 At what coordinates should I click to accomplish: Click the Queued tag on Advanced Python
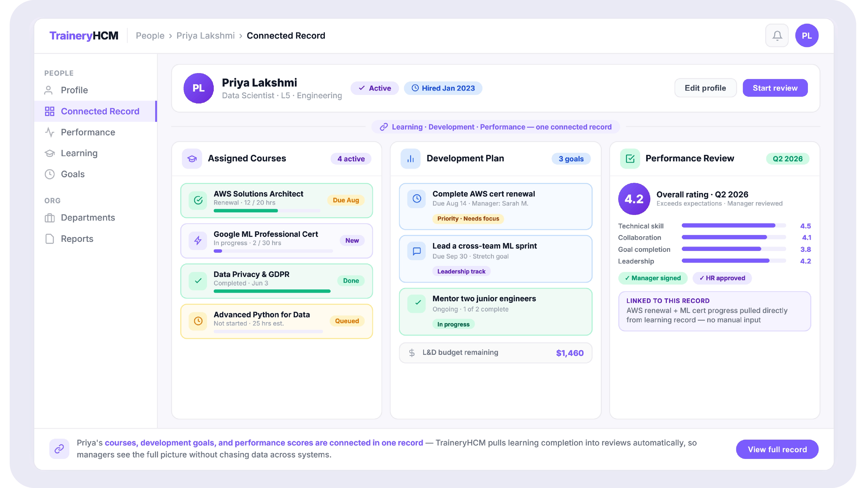347,321
